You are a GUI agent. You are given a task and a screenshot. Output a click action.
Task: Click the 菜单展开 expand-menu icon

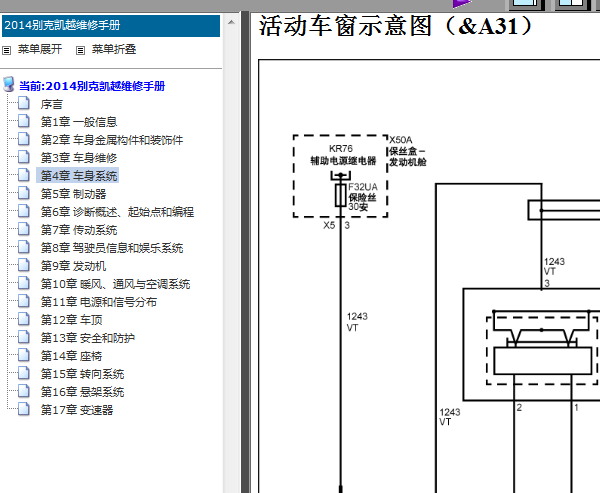pos(7,50)
